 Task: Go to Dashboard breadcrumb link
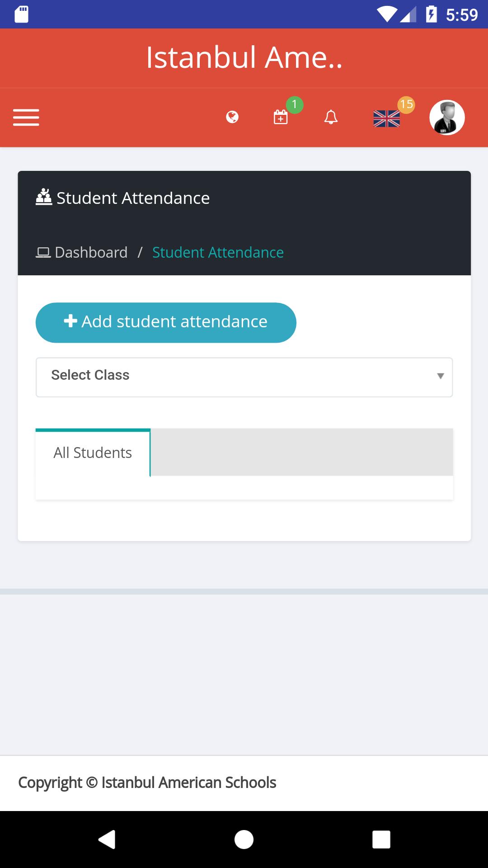91,252
